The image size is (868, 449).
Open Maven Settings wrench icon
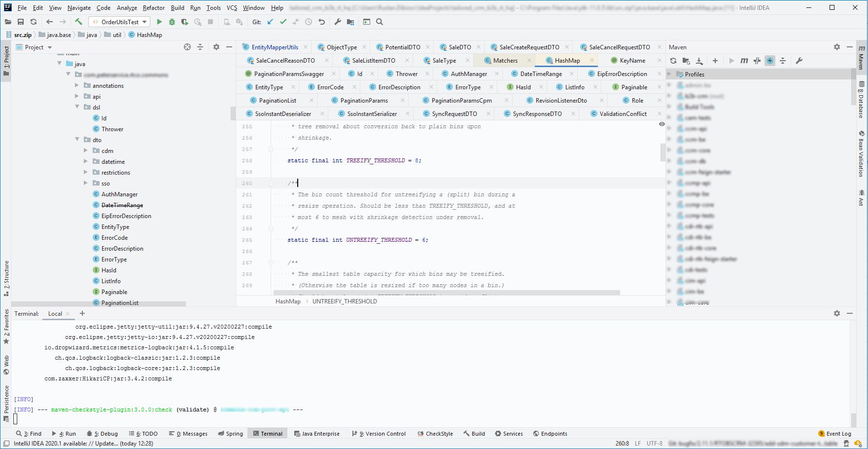point(799,61)
